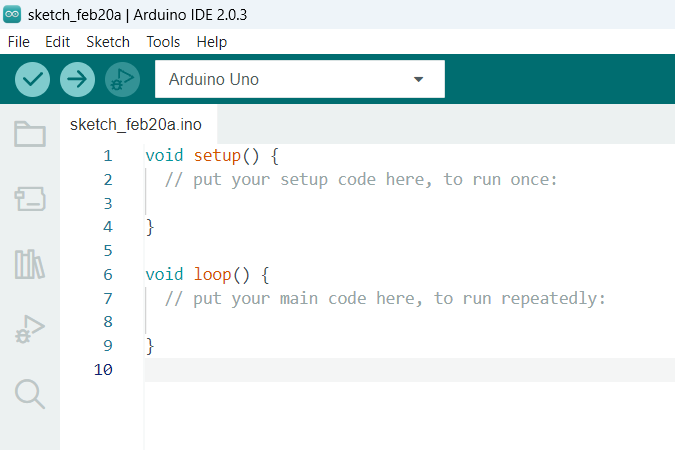This screenshot has height=450, width=675.
Task: Click the Upload arrow button
Action: click(x=77, y=79)
